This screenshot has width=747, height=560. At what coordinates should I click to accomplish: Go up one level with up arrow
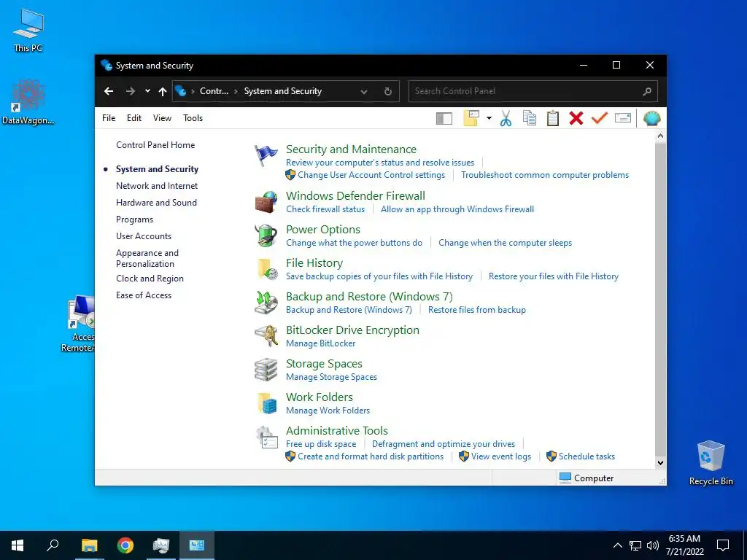(x=163, y=91)
